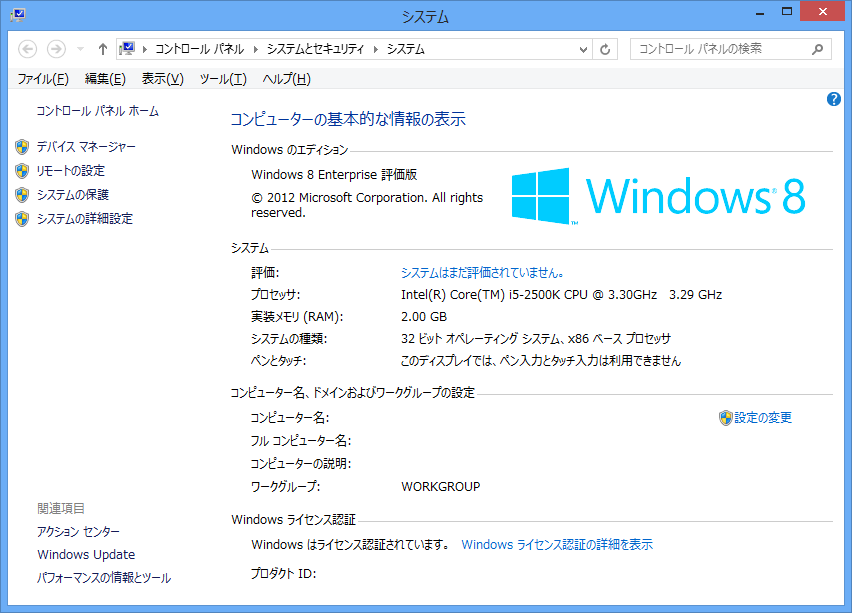
Task: Go to コントロール パネル ホーム
Action: pyautogui.click(x=97, y=111)
